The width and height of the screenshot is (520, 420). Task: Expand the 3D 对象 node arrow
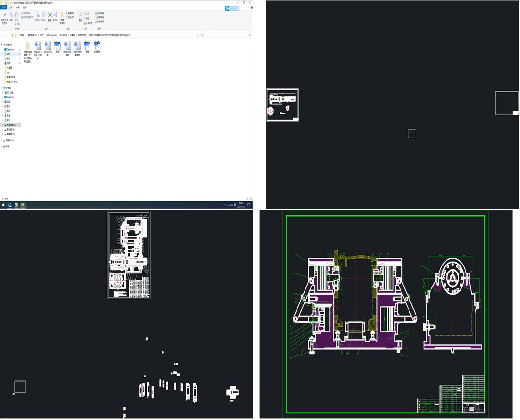coord(3,93)
